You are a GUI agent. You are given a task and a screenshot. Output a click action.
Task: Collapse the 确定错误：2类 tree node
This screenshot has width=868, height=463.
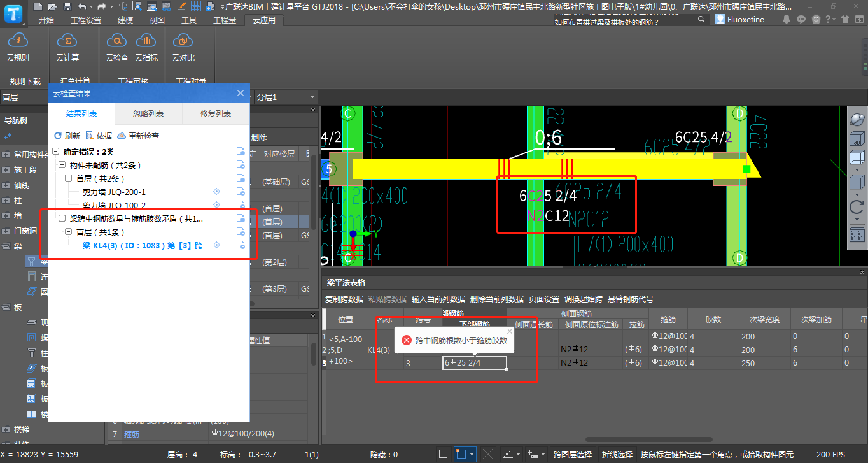point(56,152)
